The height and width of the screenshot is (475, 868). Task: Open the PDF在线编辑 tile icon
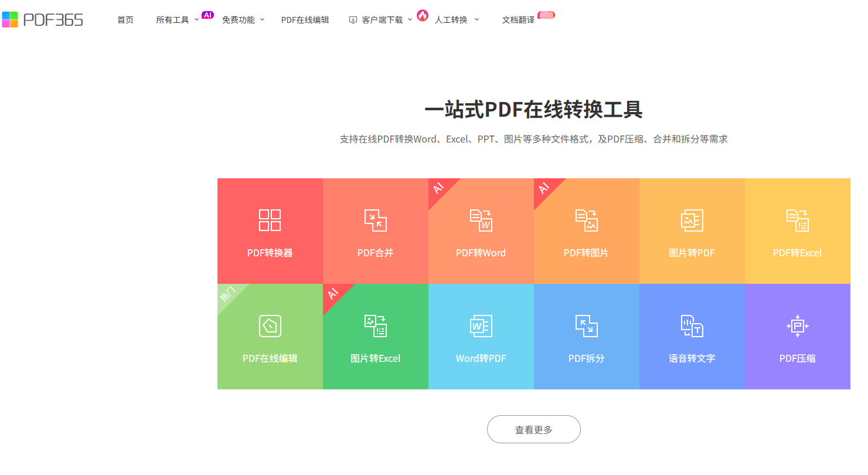(x=270, y=325)
